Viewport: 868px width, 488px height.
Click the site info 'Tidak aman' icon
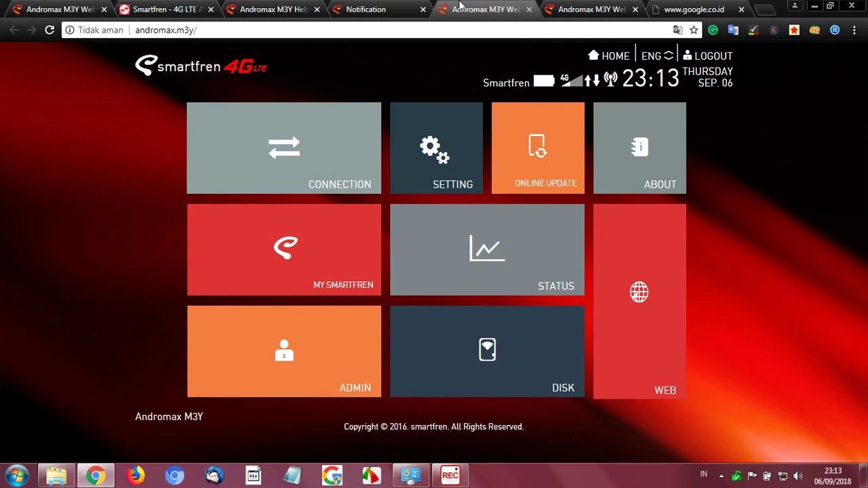(70, 30)
